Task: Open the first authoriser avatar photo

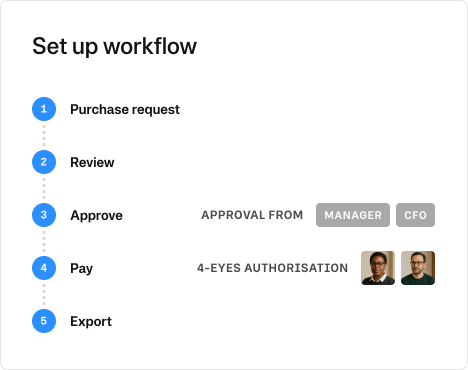Action: 378,268
